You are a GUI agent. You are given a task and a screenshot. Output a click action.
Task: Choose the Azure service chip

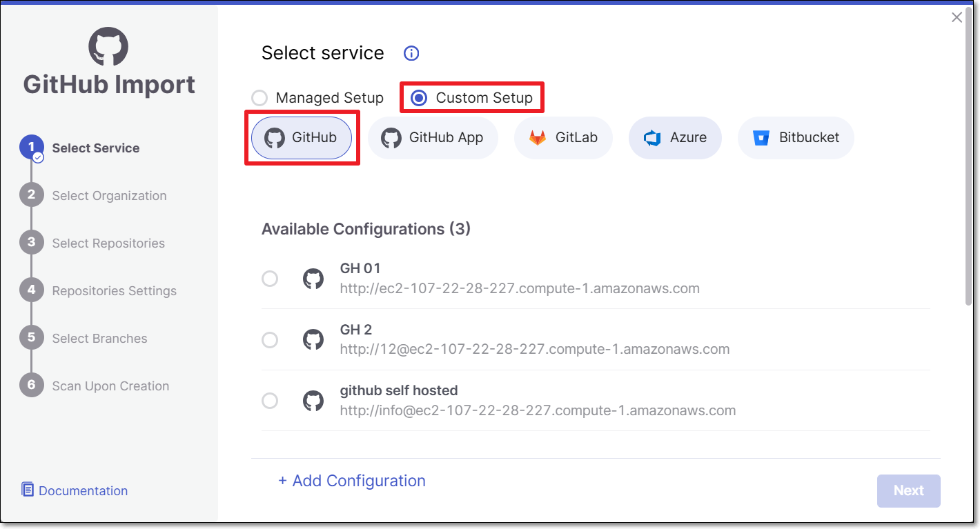point(675,137)
